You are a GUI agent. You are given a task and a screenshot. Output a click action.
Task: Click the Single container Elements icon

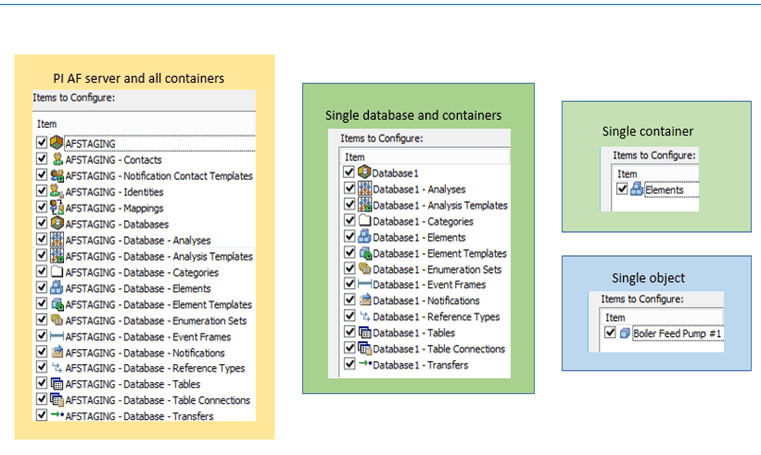[637, 189]
